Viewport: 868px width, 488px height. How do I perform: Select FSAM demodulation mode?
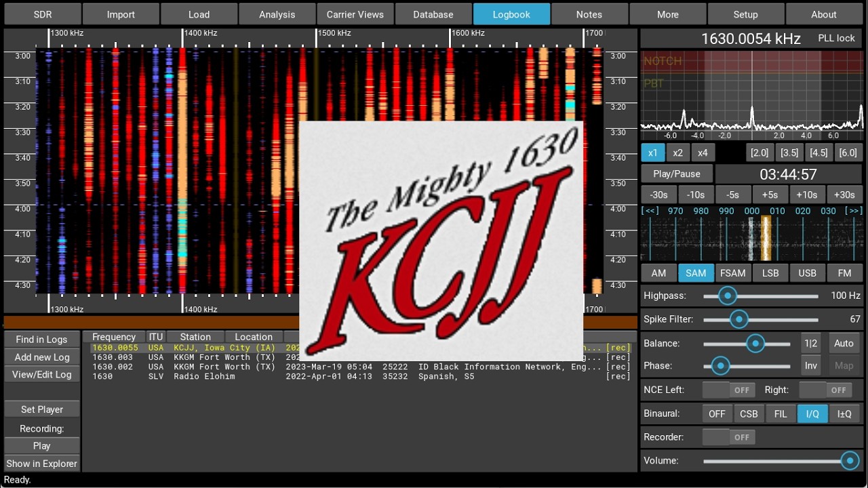[x=733, y=273]
